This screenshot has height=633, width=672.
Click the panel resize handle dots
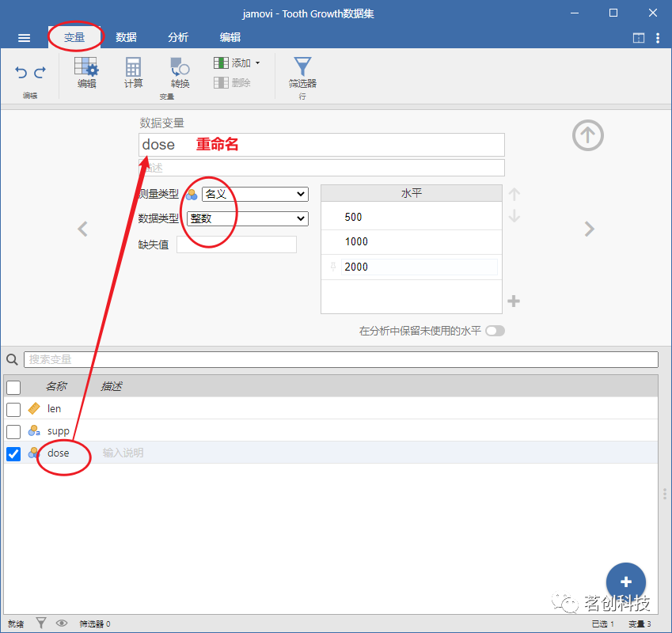click(x=665, y=494)
